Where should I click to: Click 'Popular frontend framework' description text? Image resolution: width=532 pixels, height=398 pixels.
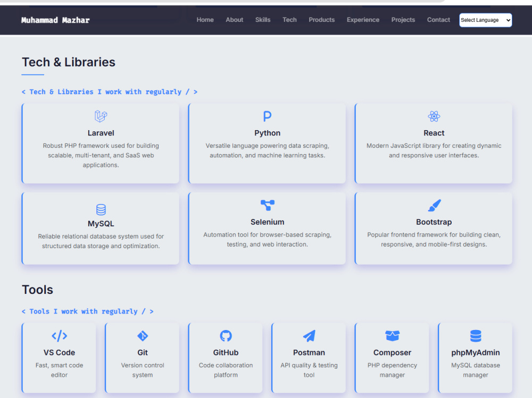pos(434,239)
